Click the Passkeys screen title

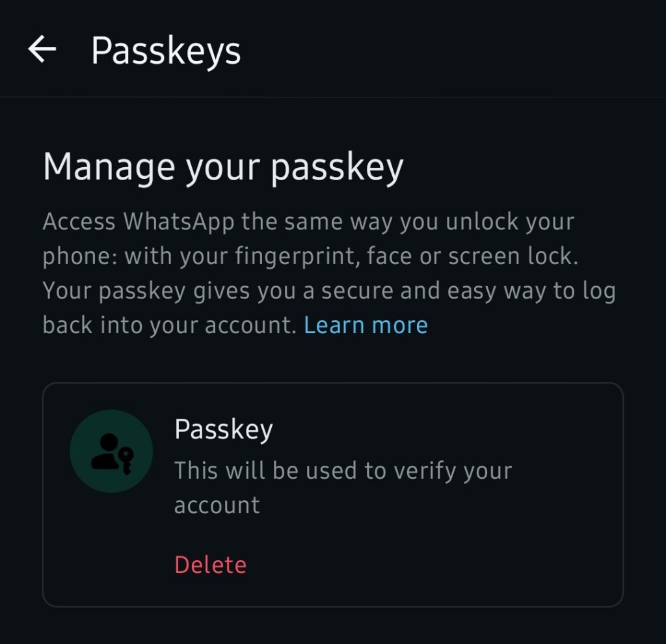[x=166, y=52]
